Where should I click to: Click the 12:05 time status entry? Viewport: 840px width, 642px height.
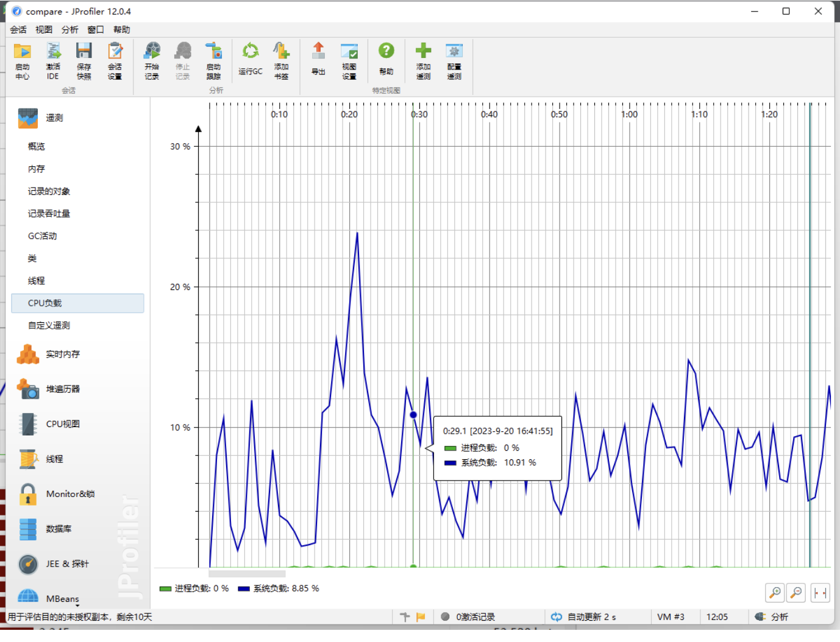tap(717, 617)
